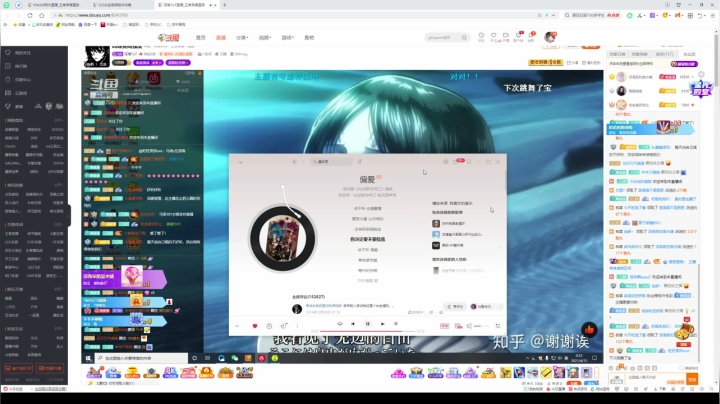
Task: Expand the scissors screenshot tool dropdown
Action: [645, 16]
